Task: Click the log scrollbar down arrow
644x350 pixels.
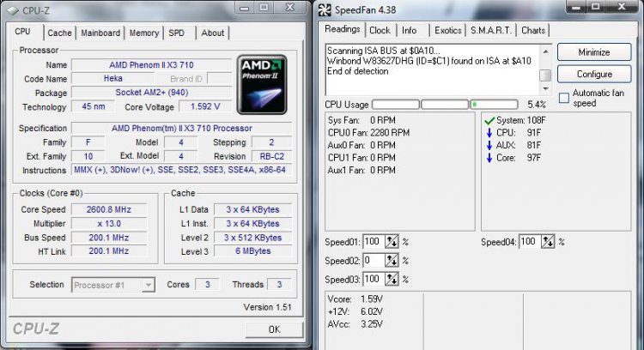Action: click(545, 88)
